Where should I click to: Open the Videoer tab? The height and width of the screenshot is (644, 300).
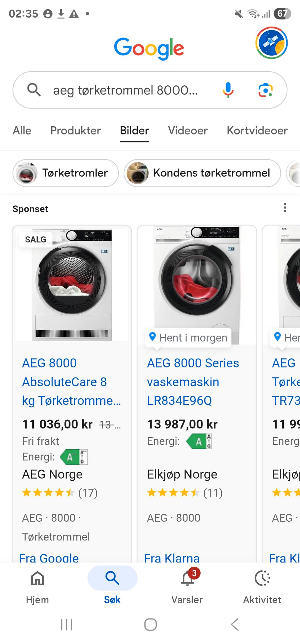tap(188, 131)
